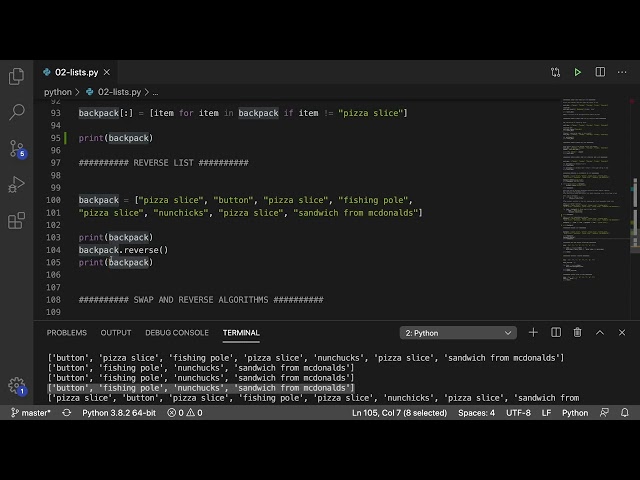Split the editor to the right
Image resolution: width=640 pixels, height=480 pixels.
tap(600, 72)
